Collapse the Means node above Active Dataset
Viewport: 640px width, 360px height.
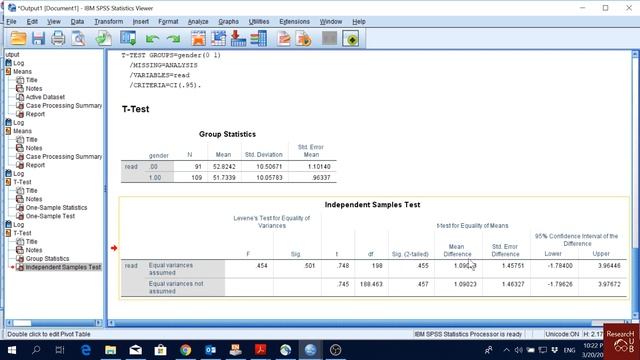pyautogui.click(x=8, y=71)
